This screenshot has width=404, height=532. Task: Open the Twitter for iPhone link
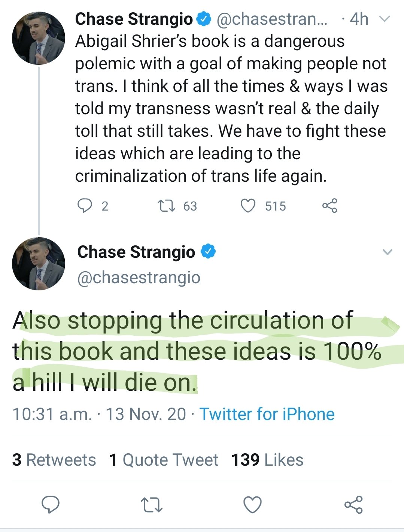(x=267, y=414)
